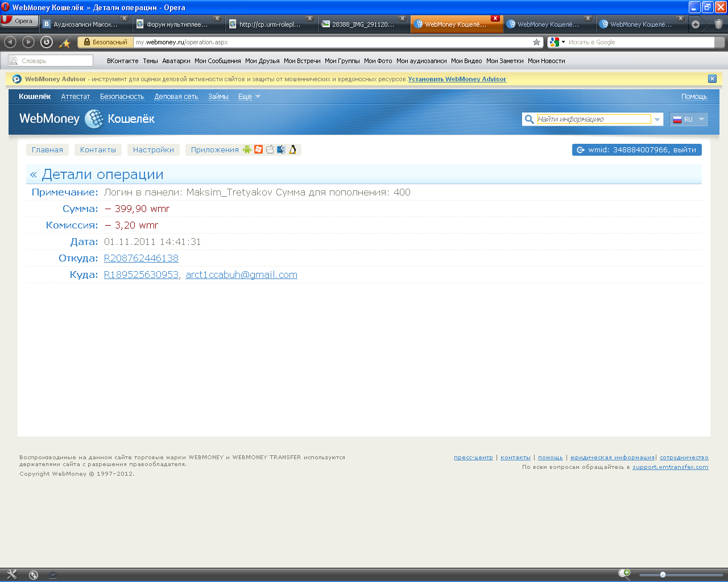
Task: Click the Apple app icon
Action: 270,149
